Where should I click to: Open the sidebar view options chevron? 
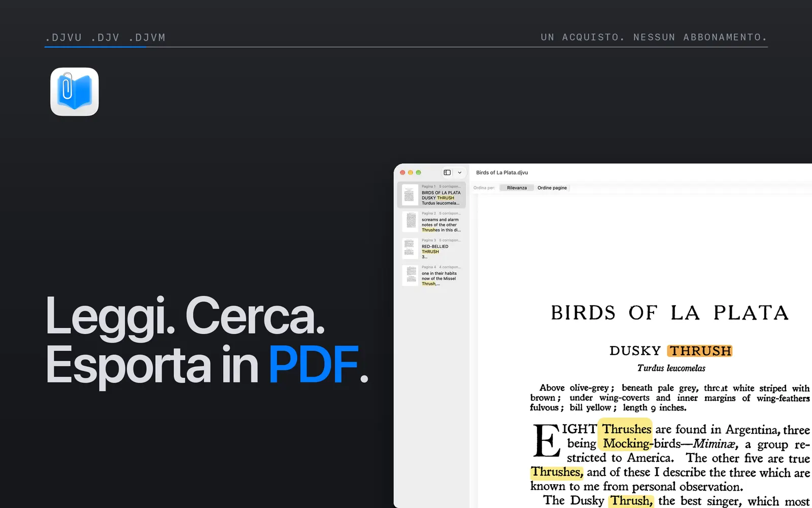(x=460, y=173)
